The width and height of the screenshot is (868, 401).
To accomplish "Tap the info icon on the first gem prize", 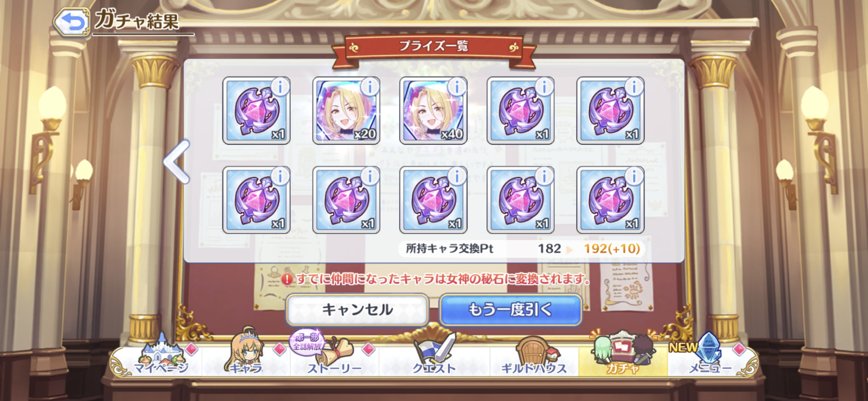I will (280, 87).
